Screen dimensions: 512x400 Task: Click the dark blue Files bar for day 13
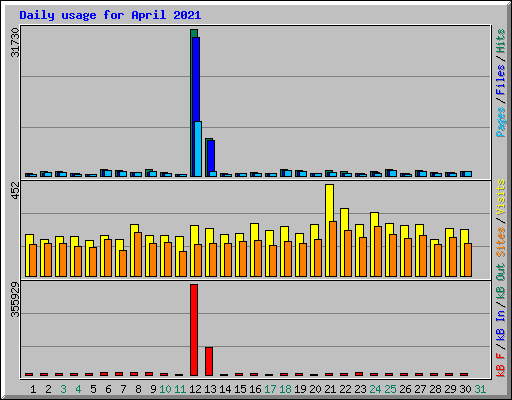click(211, 156)
